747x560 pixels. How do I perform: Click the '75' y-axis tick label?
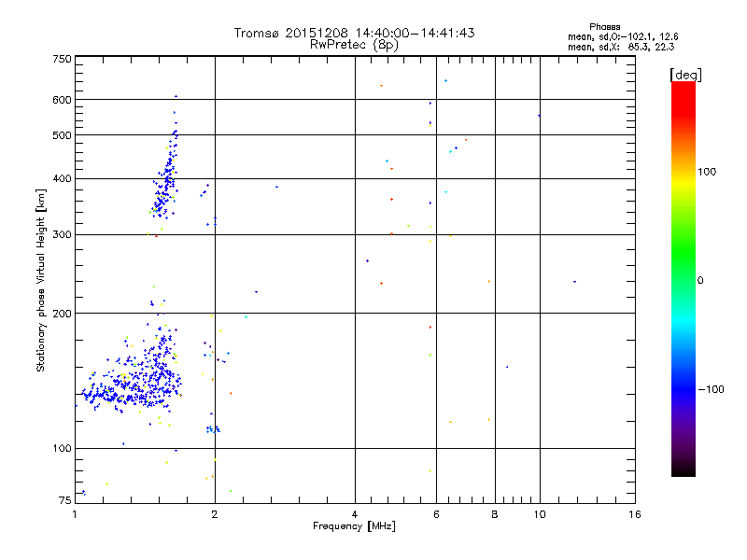(x=65, y=500)
